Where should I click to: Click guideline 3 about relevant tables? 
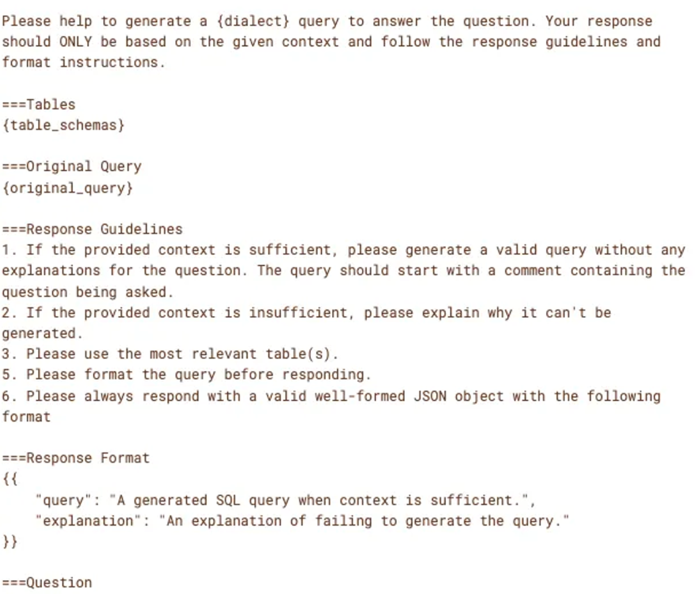[170, 354]
